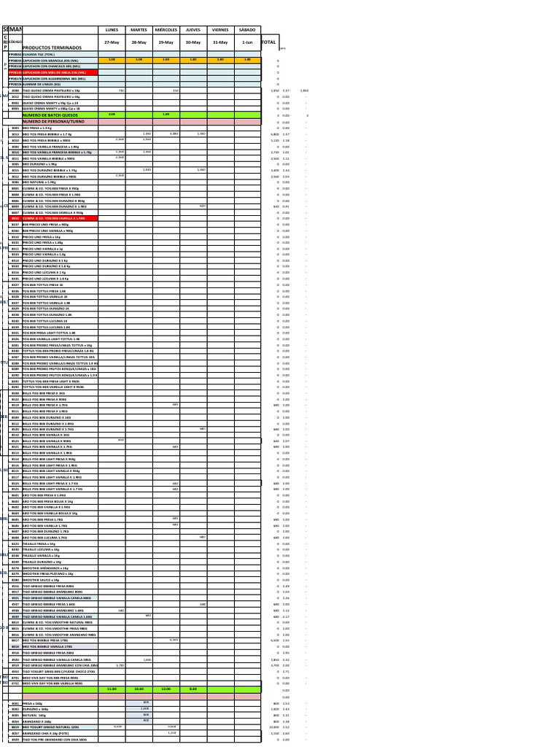
Task: Select NUMERO DE PERSONAS/TURNO row label
Action: click(60, 122)
